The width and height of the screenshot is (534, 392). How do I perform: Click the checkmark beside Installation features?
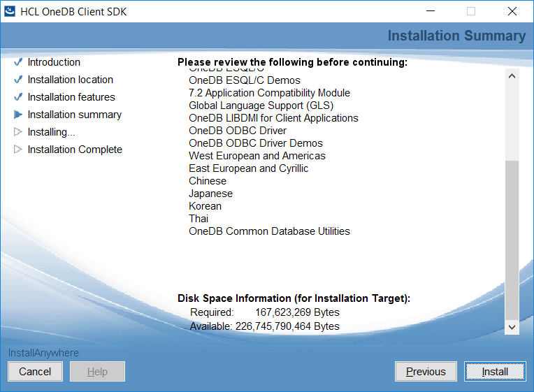click(x=18, y=97)
